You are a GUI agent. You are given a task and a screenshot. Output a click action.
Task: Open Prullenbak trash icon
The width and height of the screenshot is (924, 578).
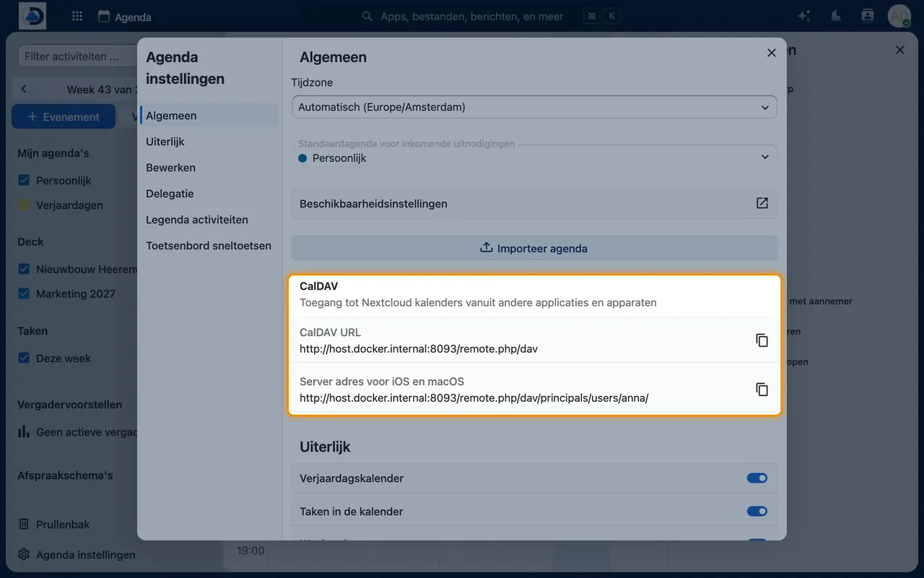(x=24, y=525)
